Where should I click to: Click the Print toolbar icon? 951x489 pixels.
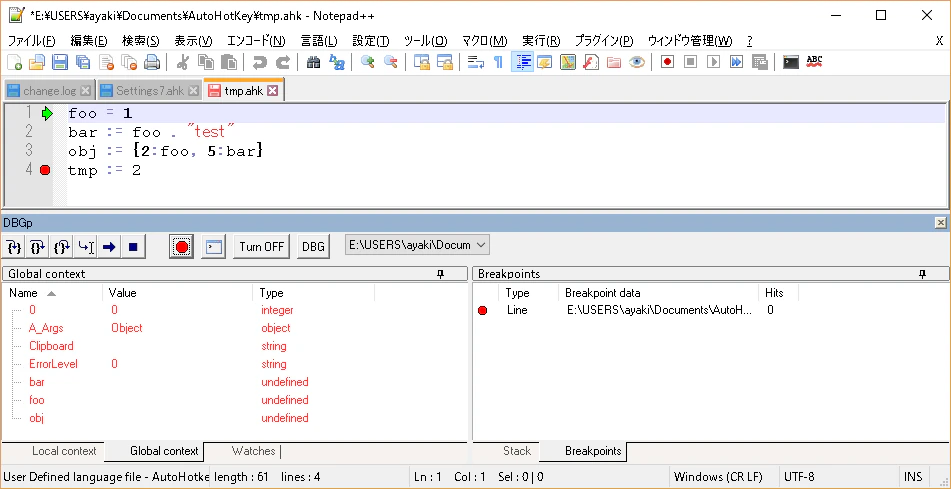151,62
